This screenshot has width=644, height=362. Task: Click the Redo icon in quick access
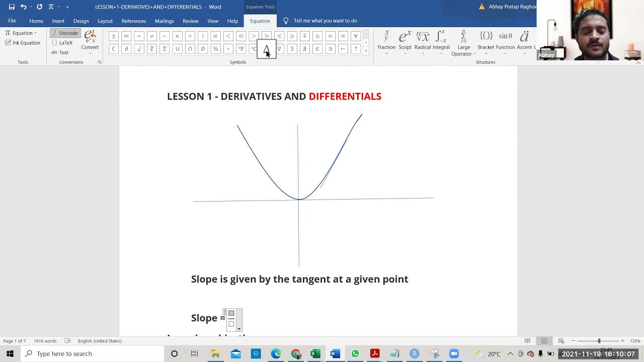pyautogui.click(x=39, y=7)
